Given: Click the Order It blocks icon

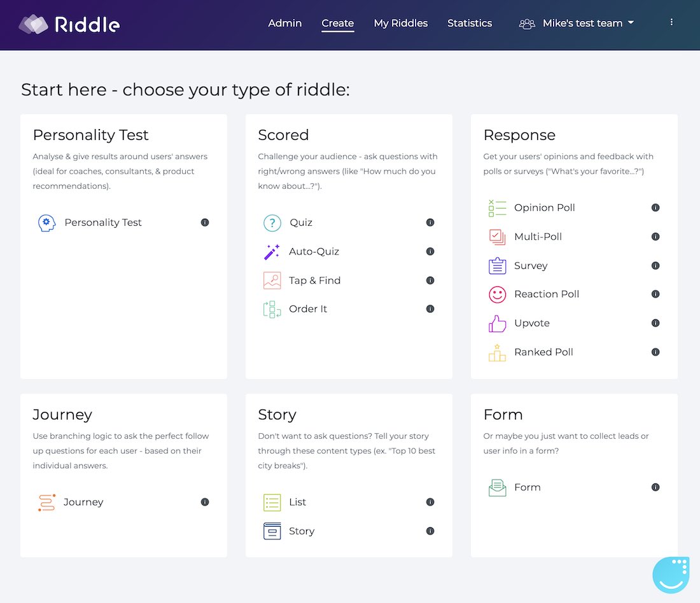Looking at the screenshot, I should point(272,309).
